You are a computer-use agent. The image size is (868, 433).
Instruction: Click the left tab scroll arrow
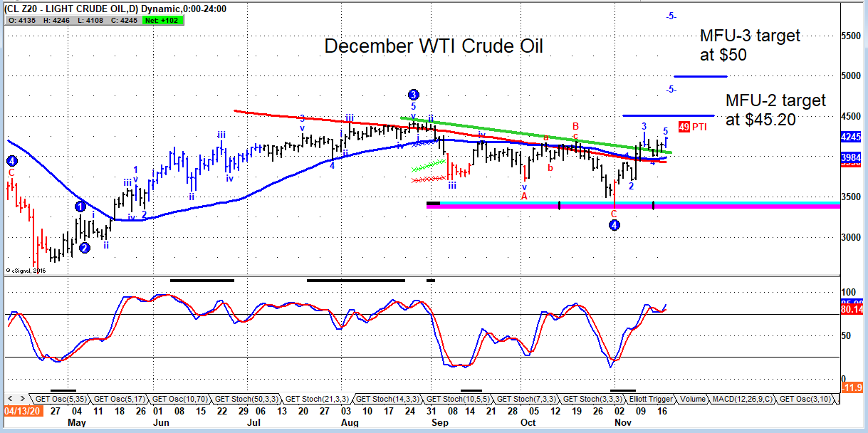coord(10,398)
